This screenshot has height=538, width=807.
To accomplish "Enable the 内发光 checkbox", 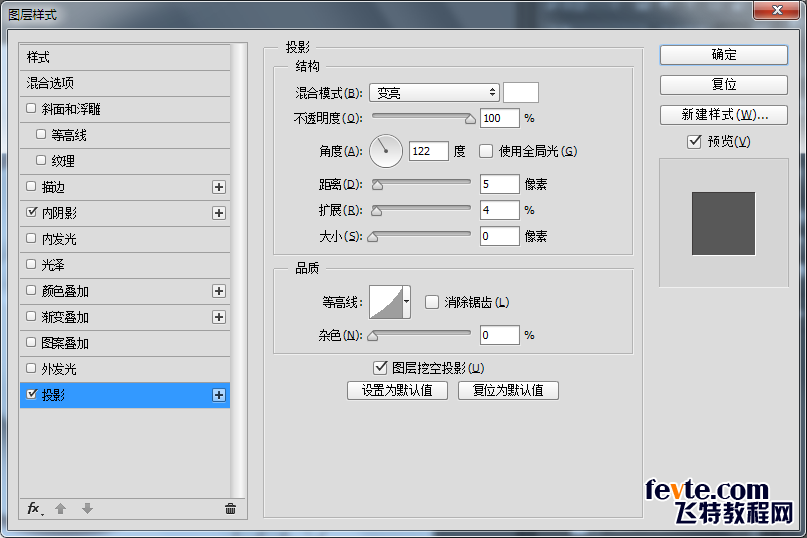I will 31,238.
